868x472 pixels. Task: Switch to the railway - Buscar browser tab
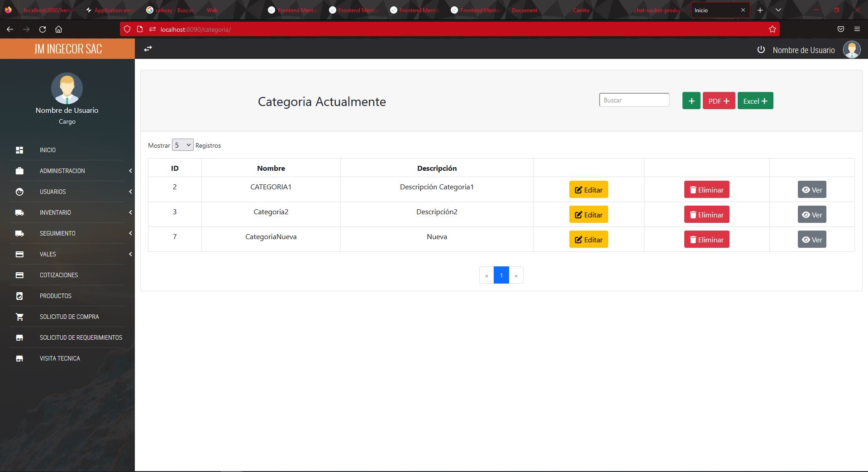(x=173, y=10)
